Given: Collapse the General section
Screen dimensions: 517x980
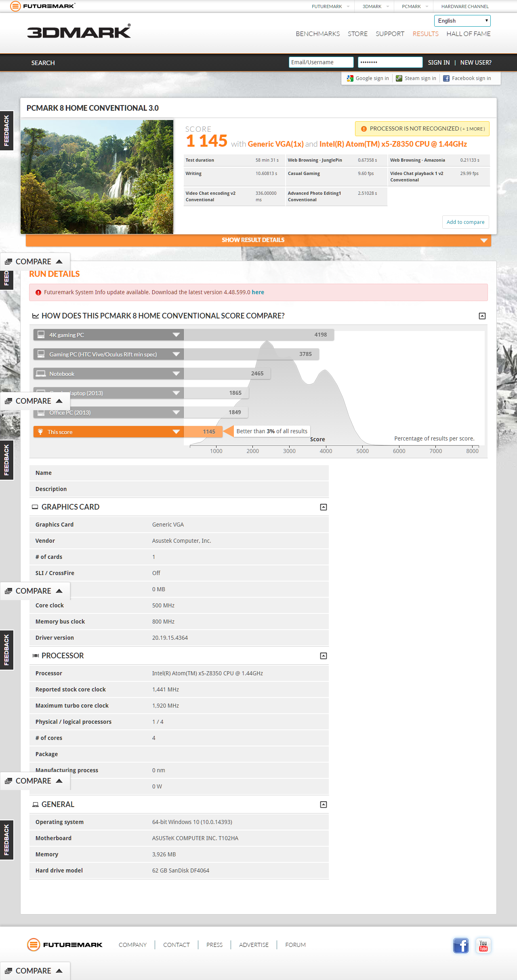Looking at the screenshot, I should (324, 805).
